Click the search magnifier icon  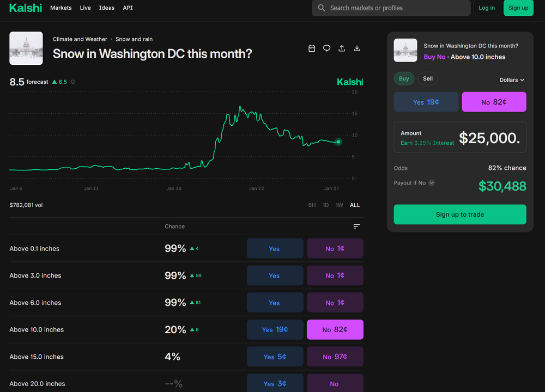(322, 8)
